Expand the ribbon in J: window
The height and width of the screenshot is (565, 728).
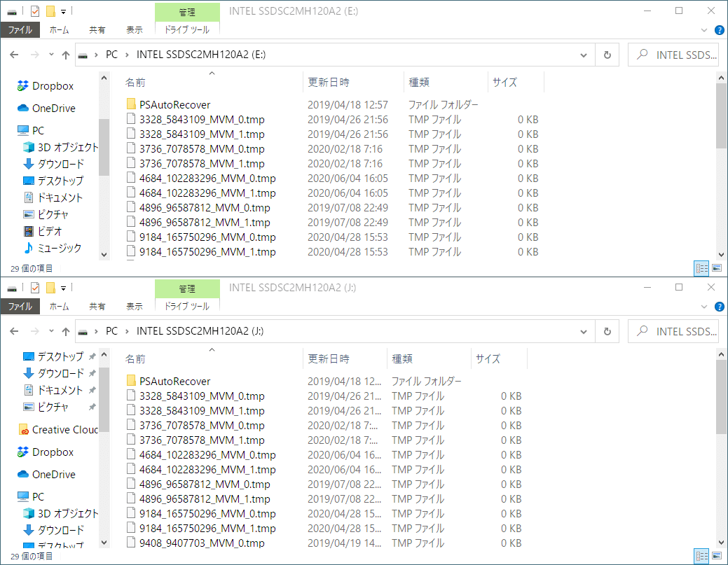tap(704, 307)
